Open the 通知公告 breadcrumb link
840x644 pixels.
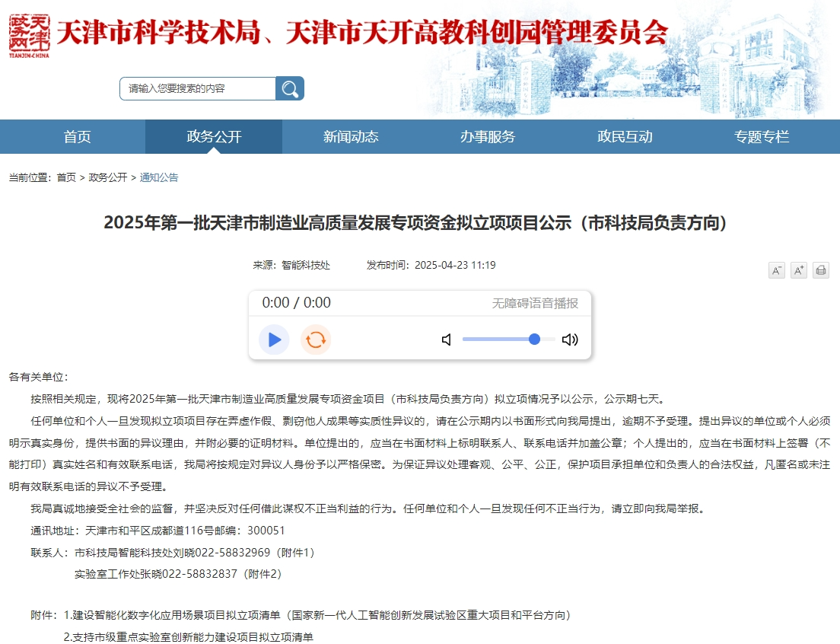157,177
